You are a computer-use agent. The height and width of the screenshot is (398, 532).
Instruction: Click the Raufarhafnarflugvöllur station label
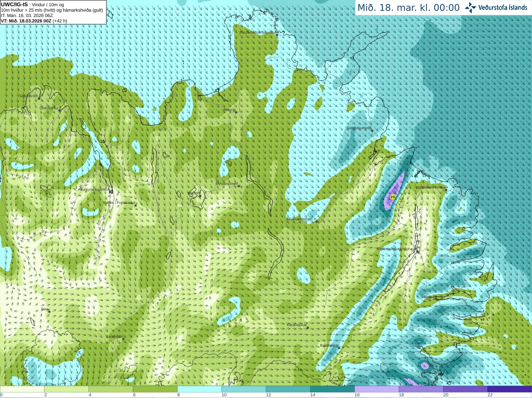258,32
